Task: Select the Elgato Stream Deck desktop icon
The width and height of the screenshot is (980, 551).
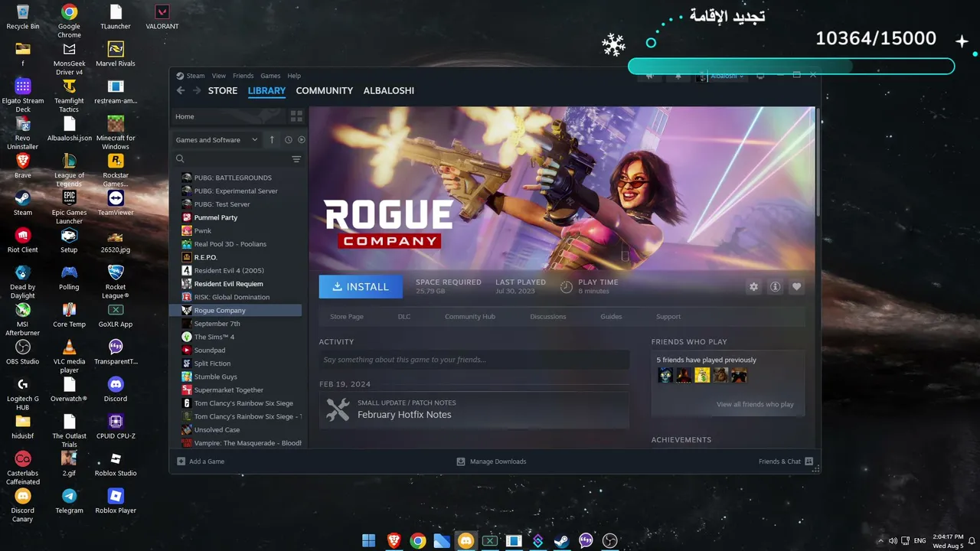Action: click(x=23, y=96)
